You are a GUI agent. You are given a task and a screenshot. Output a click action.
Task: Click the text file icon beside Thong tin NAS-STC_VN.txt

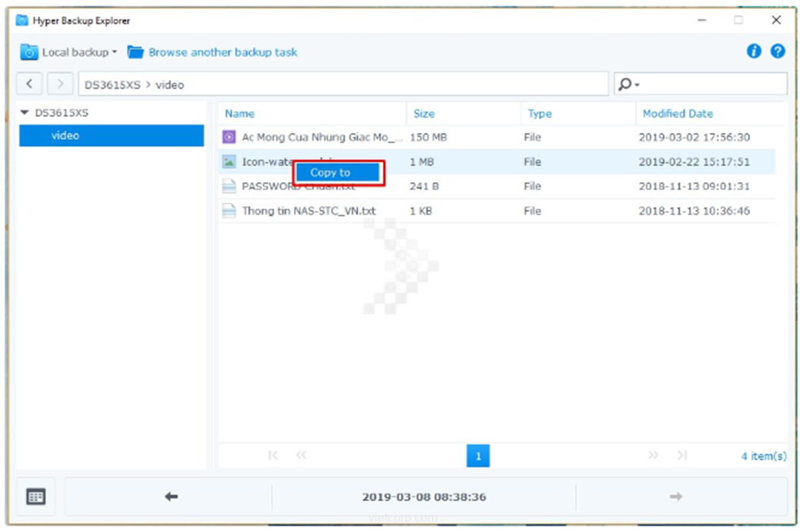[228, 211]
